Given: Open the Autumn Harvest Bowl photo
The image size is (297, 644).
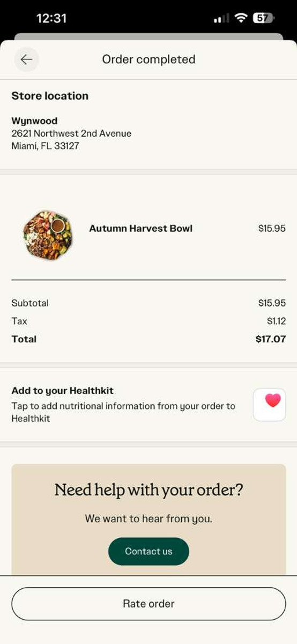Looking at the screenshot, I should point(47,235).
